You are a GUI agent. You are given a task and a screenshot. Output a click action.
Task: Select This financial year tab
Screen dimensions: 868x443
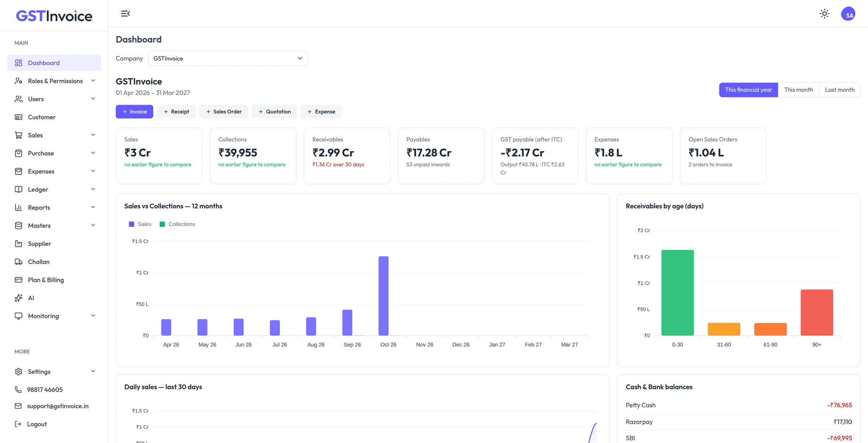(x=748, y=90)
